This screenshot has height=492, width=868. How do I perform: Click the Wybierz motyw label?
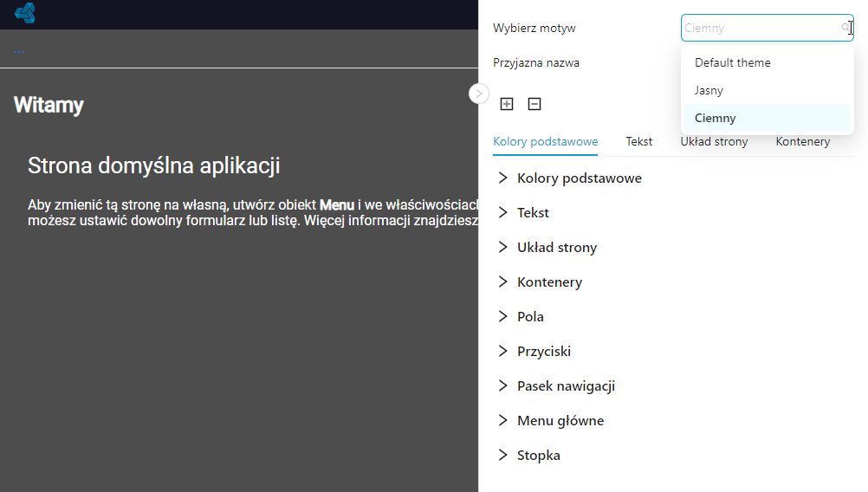tap(534, 29)
